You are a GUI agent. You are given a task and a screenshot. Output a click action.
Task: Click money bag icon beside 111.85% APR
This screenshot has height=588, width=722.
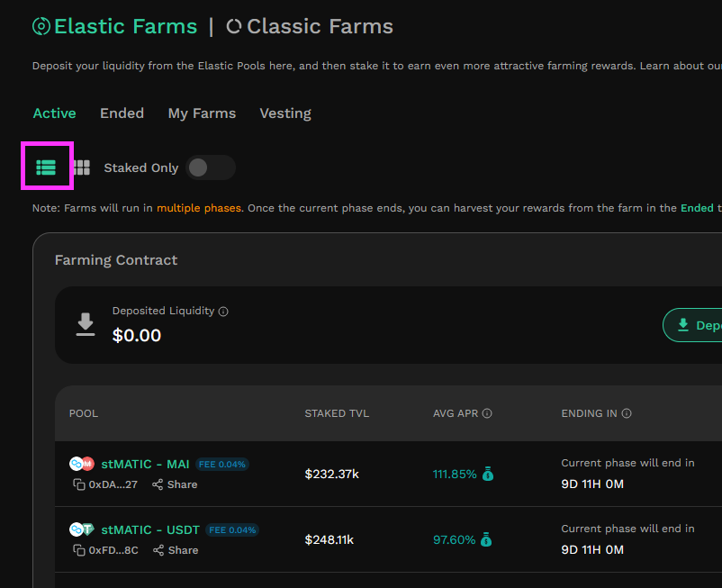coord(488,474)
